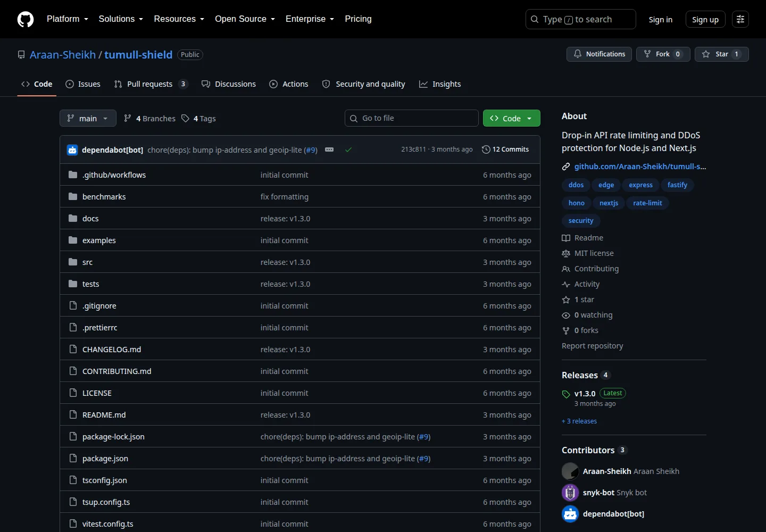Open the Pricing page link
This screenshot has width=766, height=532.
[358, 19]
